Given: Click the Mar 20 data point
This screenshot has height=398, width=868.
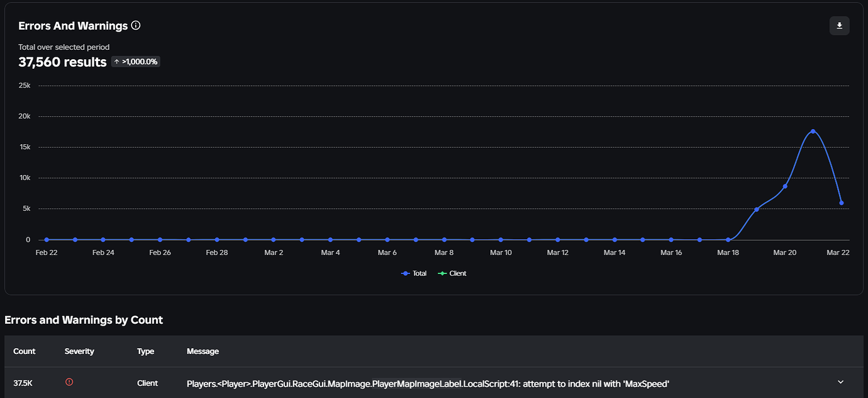Looking at the screenshot, I should pos(785,186).
